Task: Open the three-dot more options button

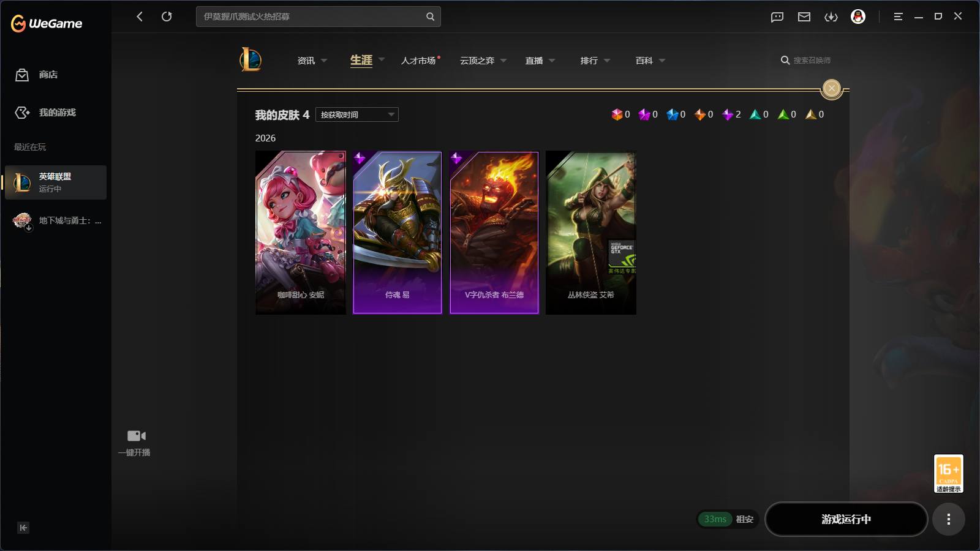Action: (949, 519)
